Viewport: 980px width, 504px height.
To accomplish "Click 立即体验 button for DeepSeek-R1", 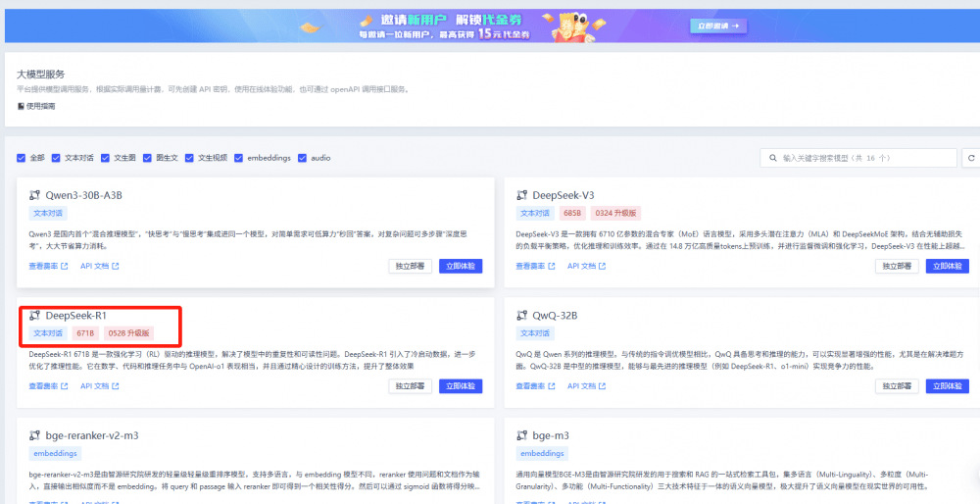I will tap(461, 386).
